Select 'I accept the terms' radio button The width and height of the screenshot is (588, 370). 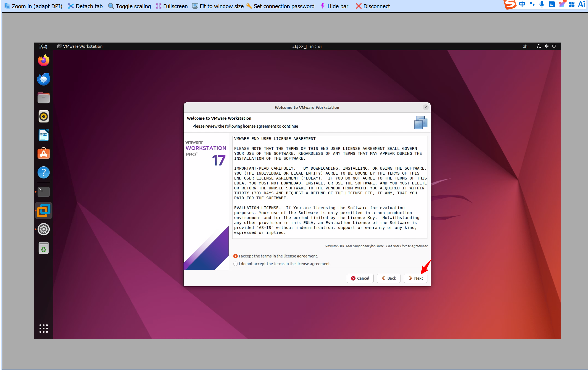click(x=236, y=256)
